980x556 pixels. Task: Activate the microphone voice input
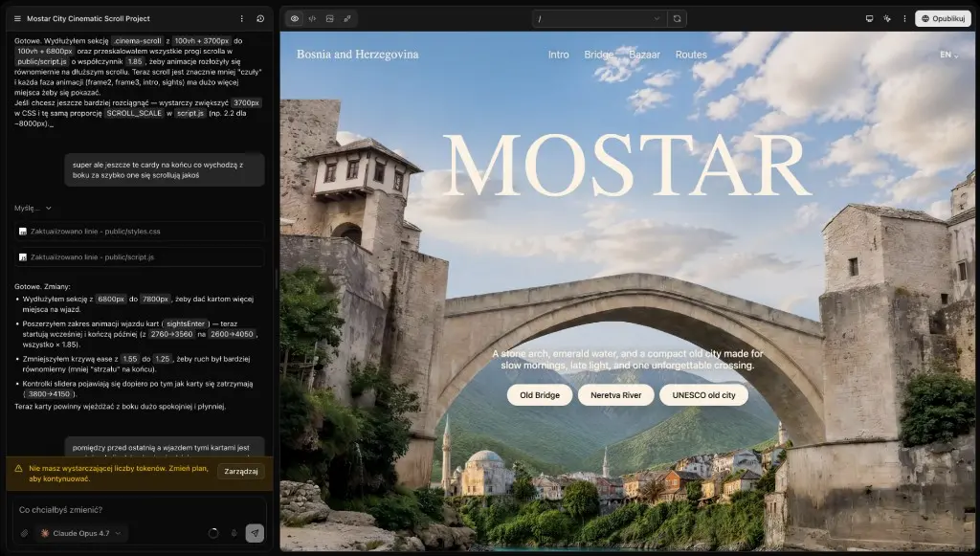click(234, 533)
